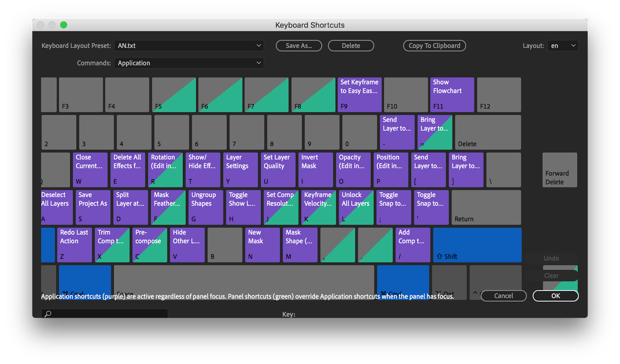Select the New Mask N key
This screenshot has height=364, width=620.
pyautogui.click(x=262, y=245)
